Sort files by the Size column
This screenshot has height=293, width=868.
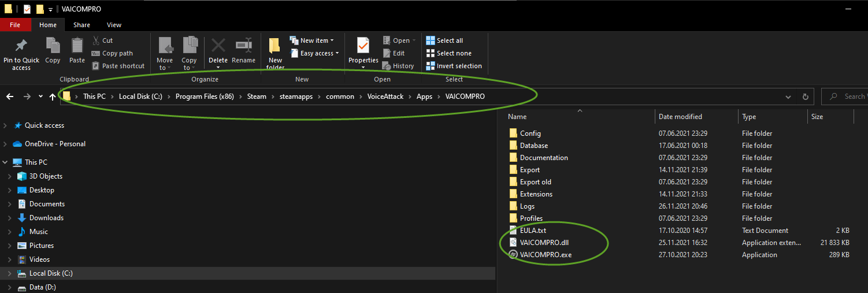click(x=830, y=117)
